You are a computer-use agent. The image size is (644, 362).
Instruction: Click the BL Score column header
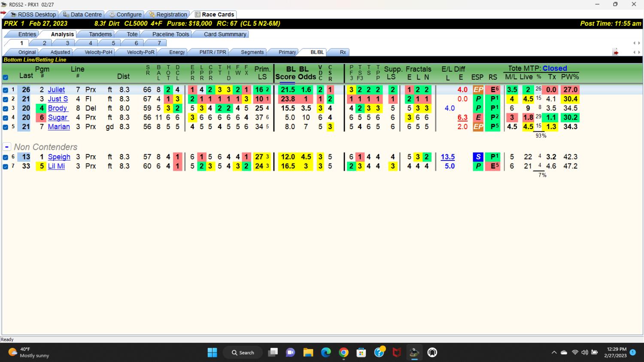286,73
